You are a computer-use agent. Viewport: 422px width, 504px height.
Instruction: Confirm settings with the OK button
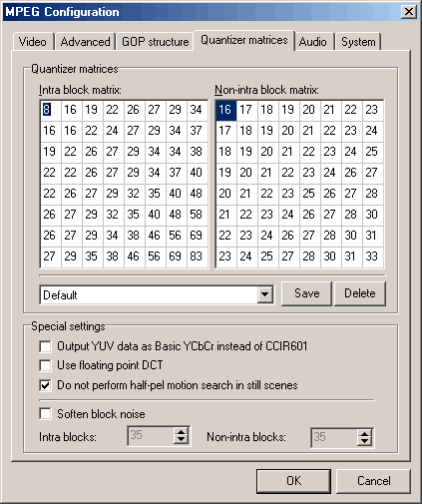point(293,481)
